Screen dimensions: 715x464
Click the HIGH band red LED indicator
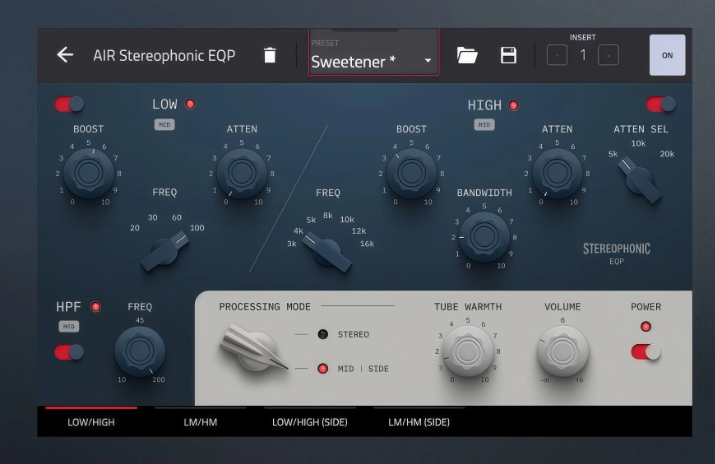(x=514, y=105)
